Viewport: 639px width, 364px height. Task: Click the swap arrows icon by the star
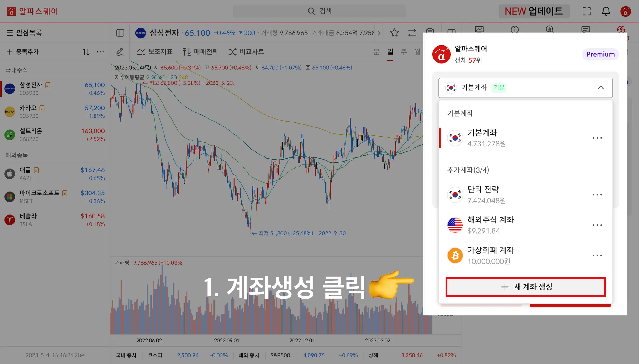pos(412,33)
